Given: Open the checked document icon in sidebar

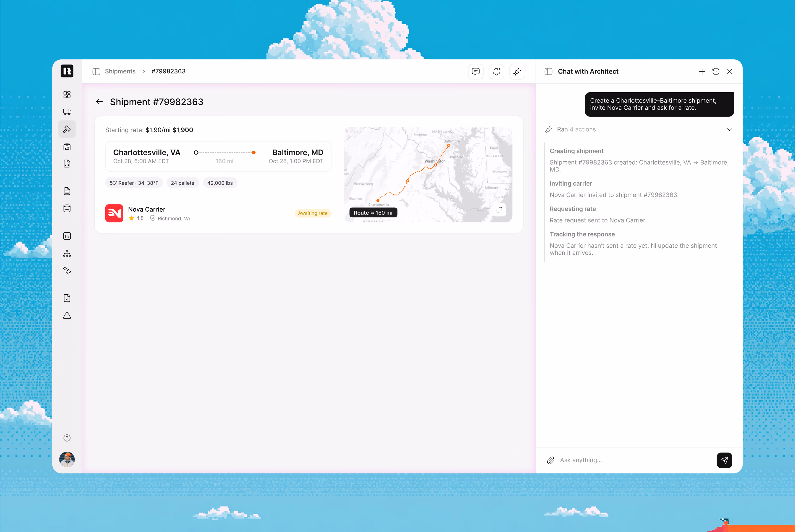Looking at the screenshot, I should [x=67, y=298].
